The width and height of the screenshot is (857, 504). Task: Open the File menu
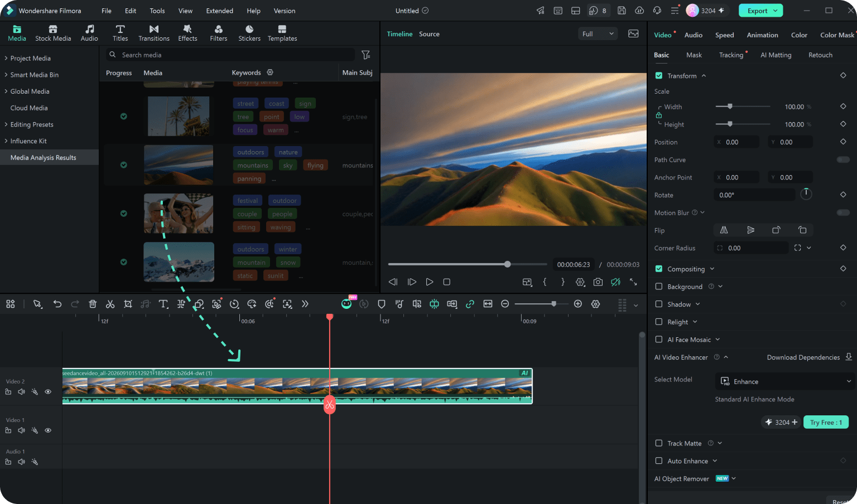pos(107,11)
